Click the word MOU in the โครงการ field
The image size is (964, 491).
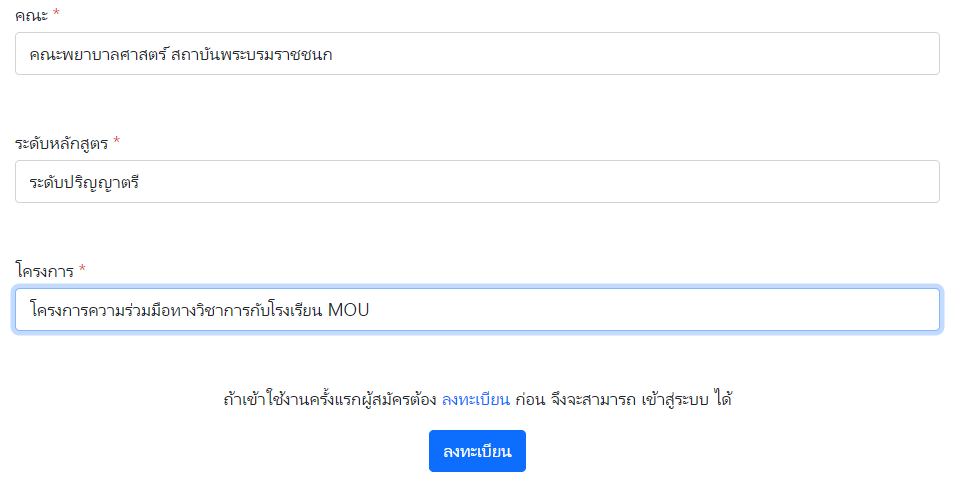pyautogui.click(x=349, y=310)
